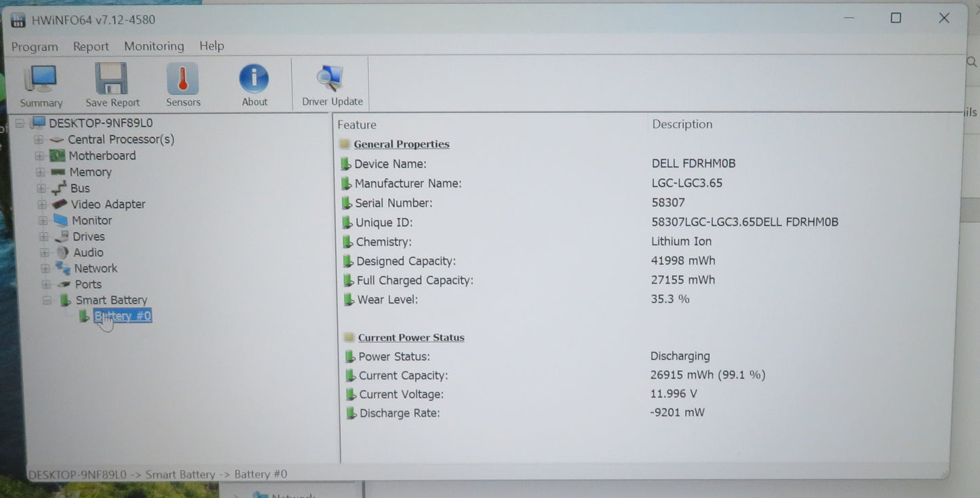Image resolution: width=980 pixels, height=498 pixels.
Task: Click the General Properties link
Action: coord(401,144)
